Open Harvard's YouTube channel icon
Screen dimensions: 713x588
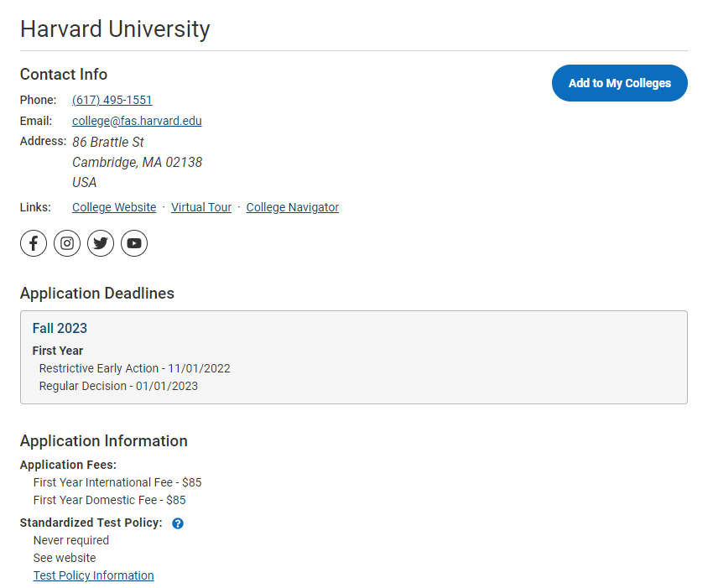(x=134, y=243)
